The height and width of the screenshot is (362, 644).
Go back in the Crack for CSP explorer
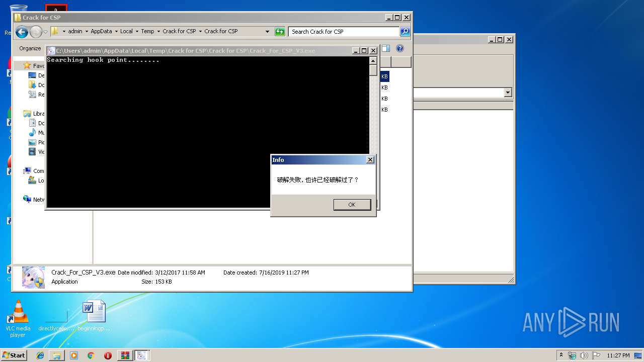(x=22, y=32)
